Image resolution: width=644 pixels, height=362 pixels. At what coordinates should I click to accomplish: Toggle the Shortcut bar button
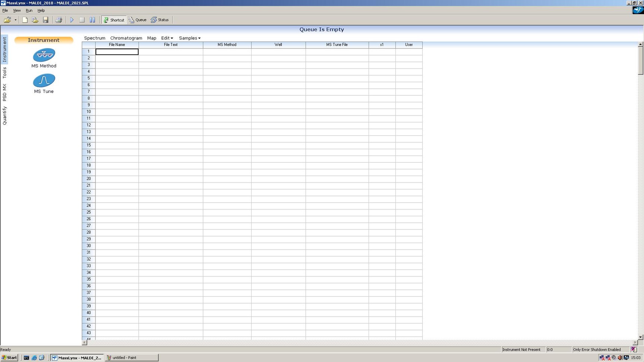click(x=114, y=20)
